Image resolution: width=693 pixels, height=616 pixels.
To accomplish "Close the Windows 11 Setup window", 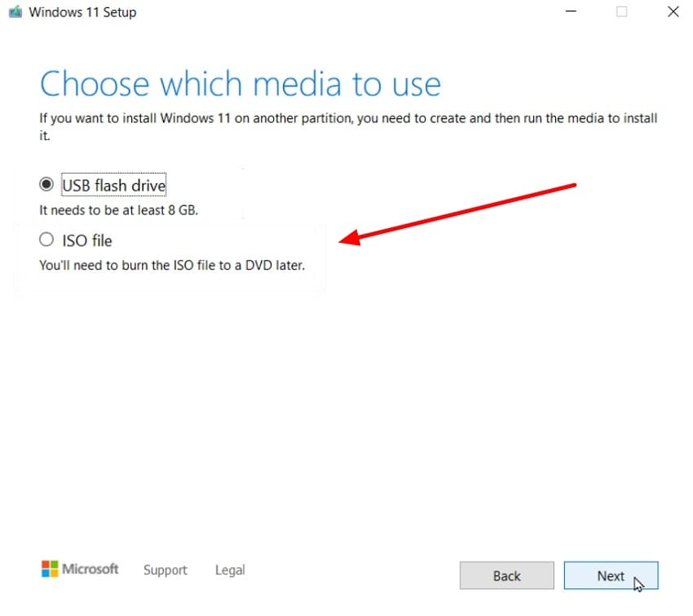I will click(673, 11).
